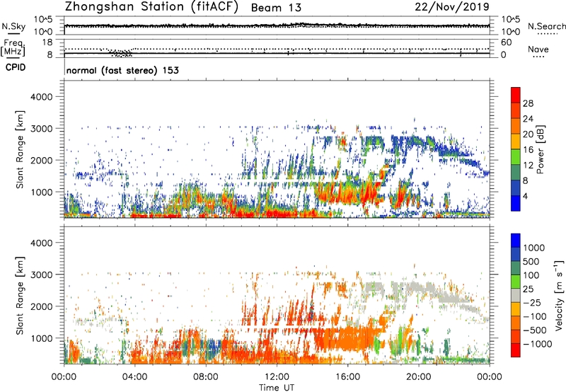The image size is (566, 392).
Task: Click the 'CPID' label
Action: (16, 67)
